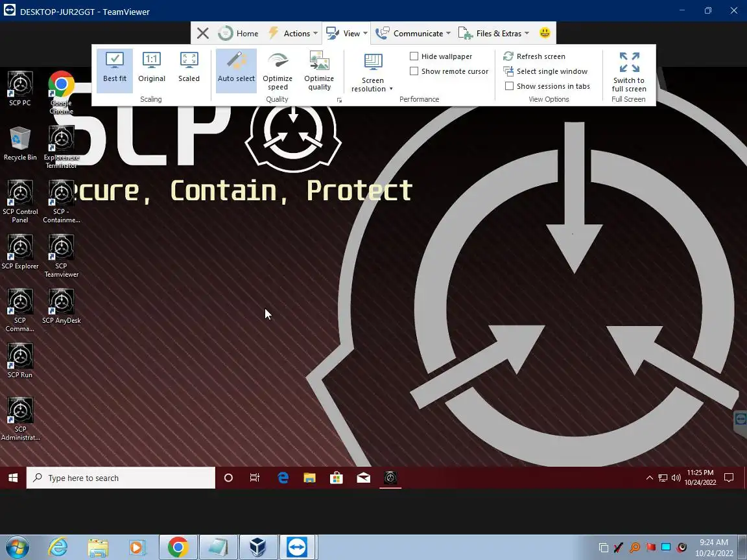Screen dimensions: 747x560
Task: Click local clock showing 9:24 AM
Action: 714,548
